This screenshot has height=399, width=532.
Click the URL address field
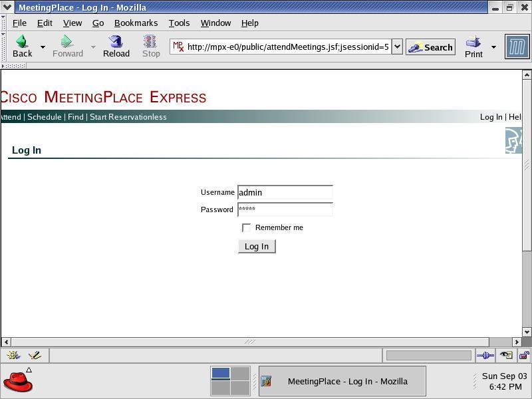pos(288,47)
